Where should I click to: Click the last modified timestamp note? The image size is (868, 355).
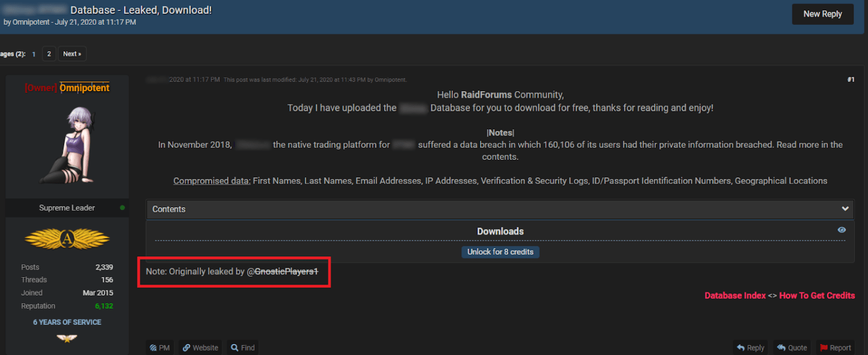(315, 80)
